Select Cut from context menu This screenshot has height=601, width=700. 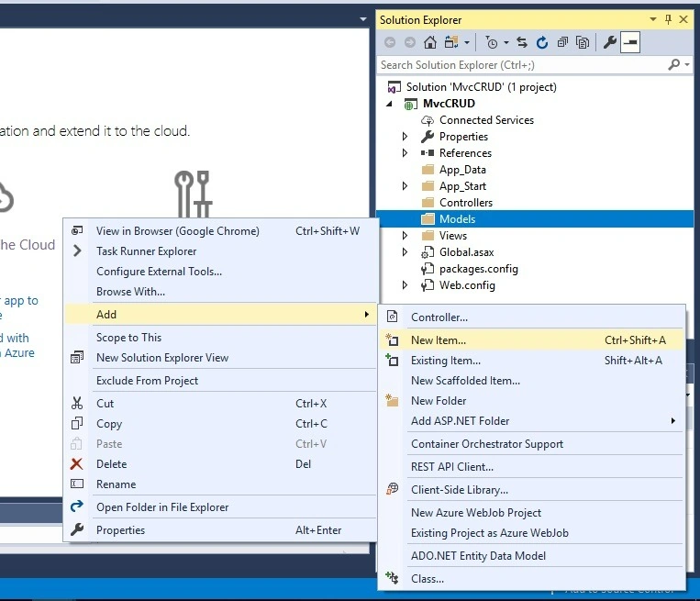click(x=220, y=404)
